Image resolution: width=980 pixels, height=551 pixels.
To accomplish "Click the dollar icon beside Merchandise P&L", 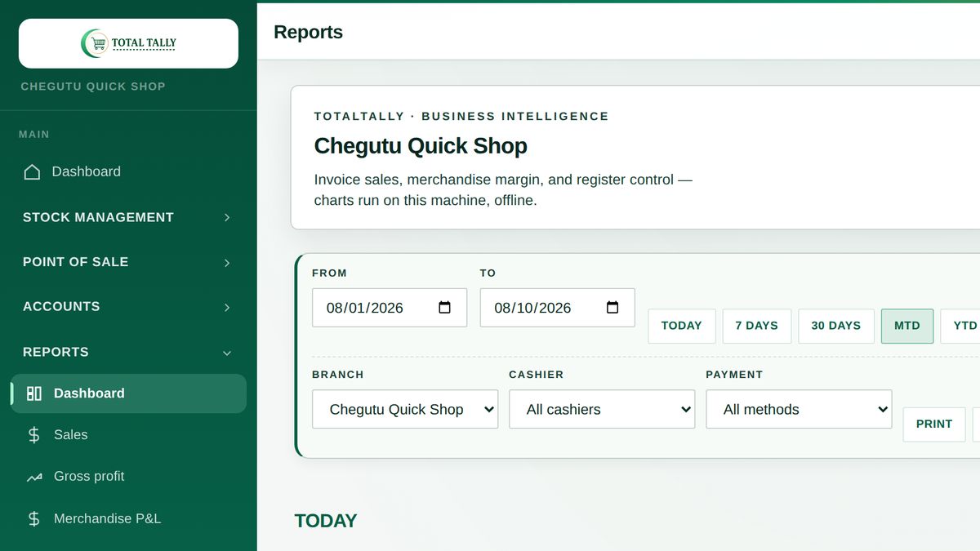I will (x=34, y=518).
